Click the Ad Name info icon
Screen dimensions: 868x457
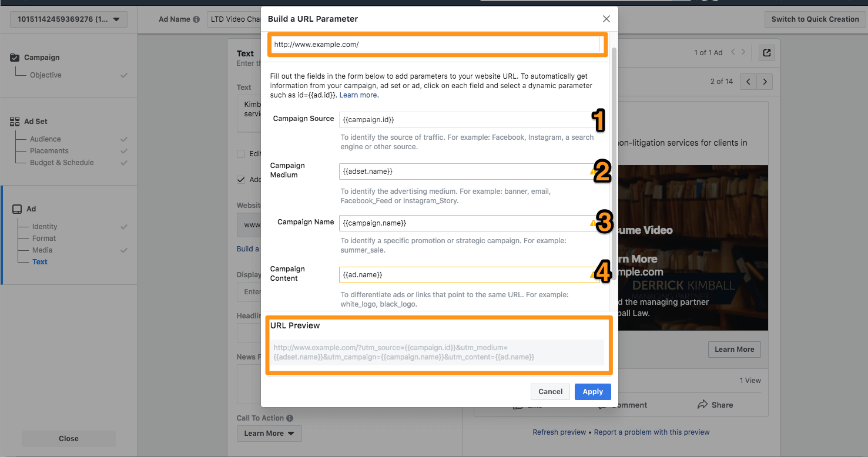196,19
